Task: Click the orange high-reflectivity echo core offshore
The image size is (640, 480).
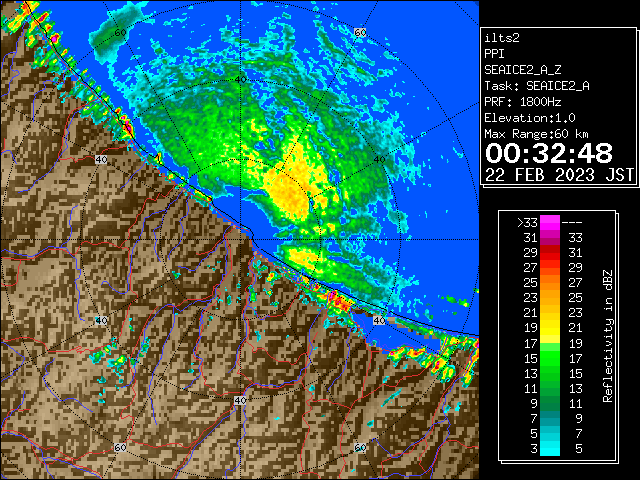Action: (x=290, y=190)
